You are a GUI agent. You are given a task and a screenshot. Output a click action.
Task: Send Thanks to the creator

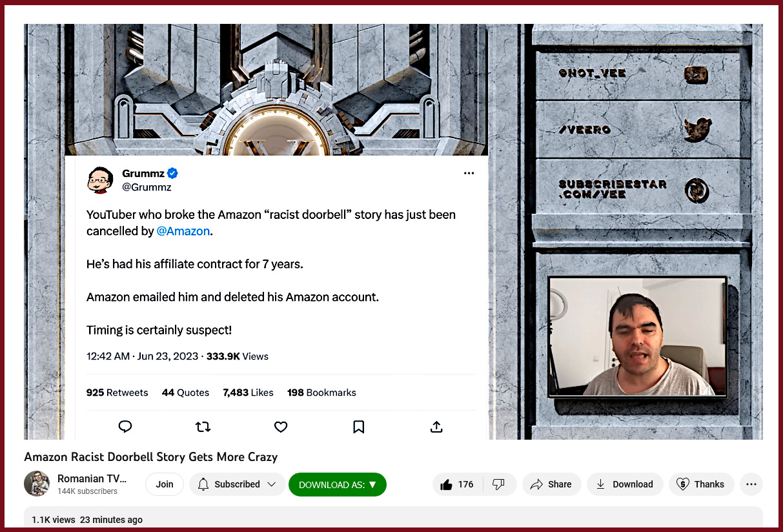(x=701, y=484)
